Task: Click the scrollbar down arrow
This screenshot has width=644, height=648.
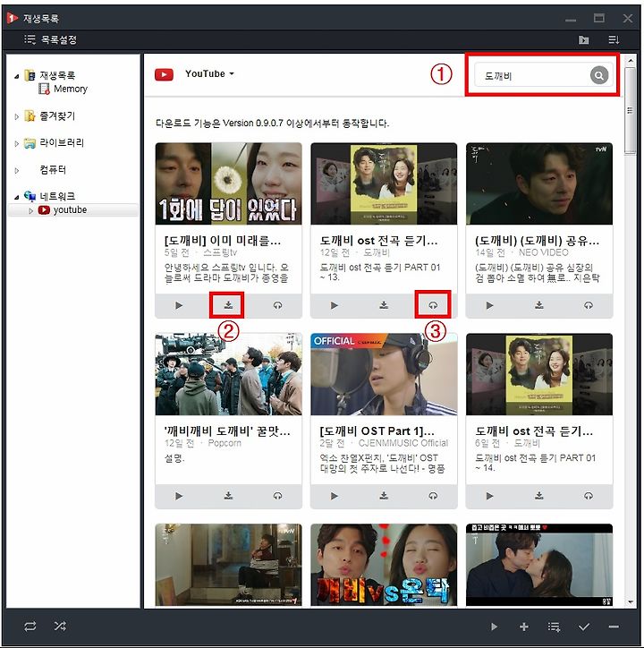Action: click(631, 602)
